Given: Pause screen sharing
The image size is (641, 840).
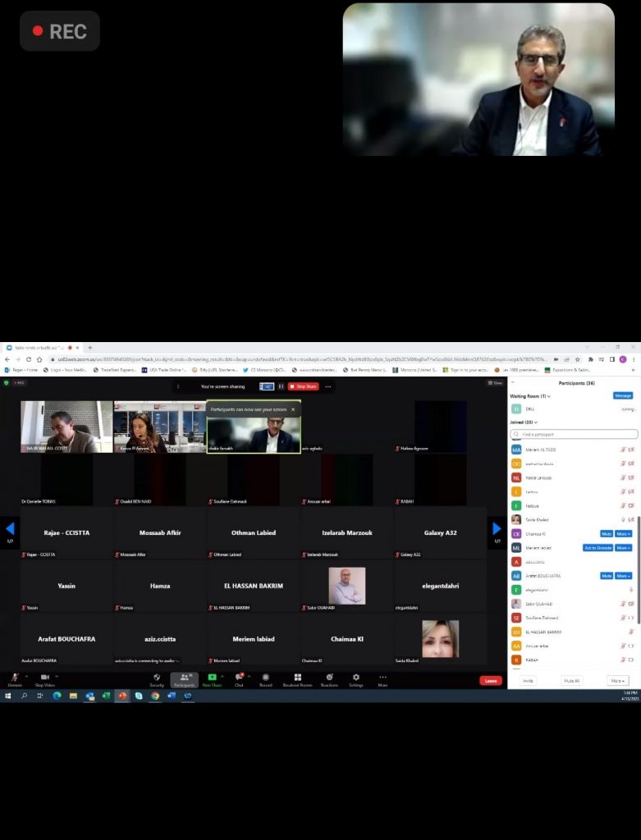Looking at the screenshot, I should coord(281,386).
